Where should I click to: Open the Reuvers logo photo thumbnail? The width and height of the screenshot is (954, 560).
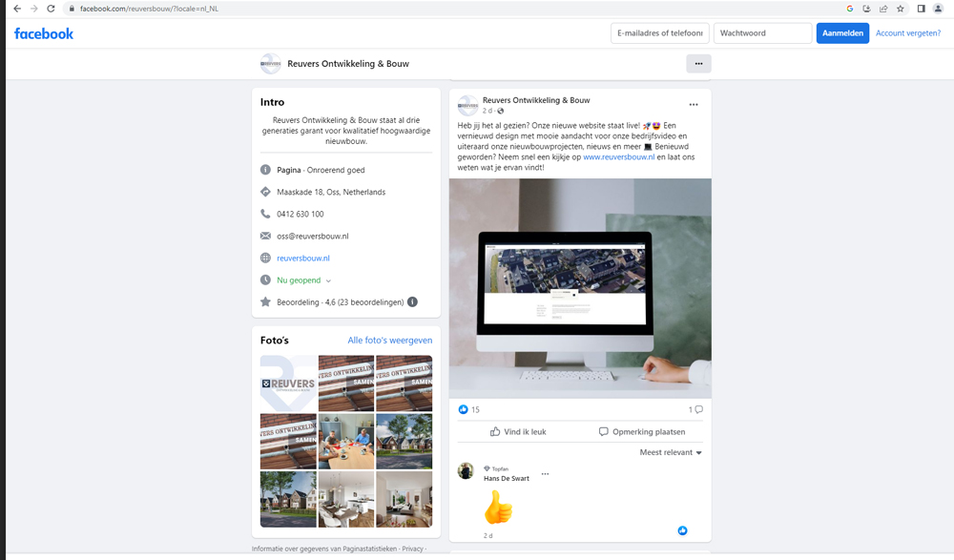pyautogui.click(x=288, y=384)
